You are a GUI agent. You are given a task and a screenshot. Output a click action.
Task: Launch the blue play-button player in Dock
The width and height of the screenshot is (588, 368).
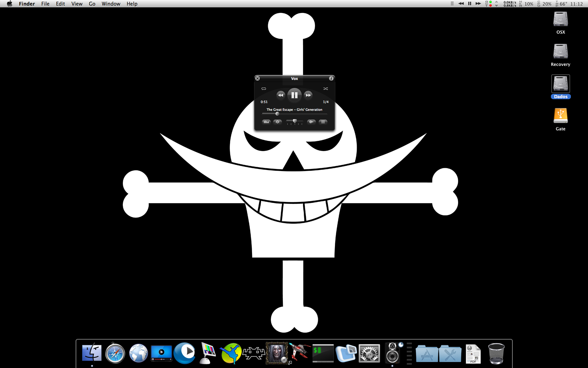(184, 353)
